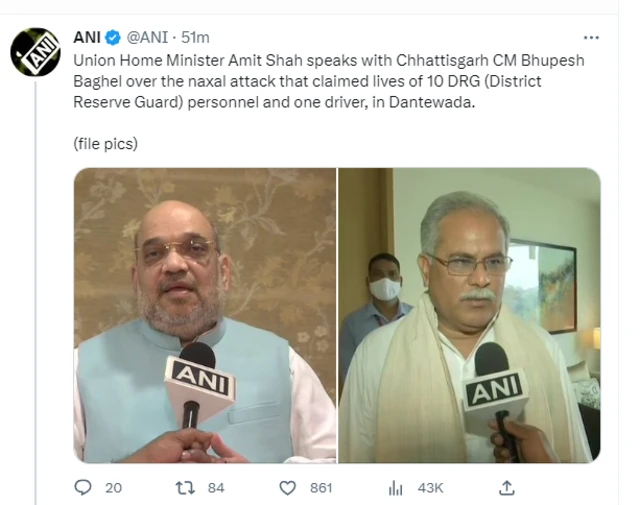
Task: Open the right photo of man with scarf
Action: (x=469, y=315)
